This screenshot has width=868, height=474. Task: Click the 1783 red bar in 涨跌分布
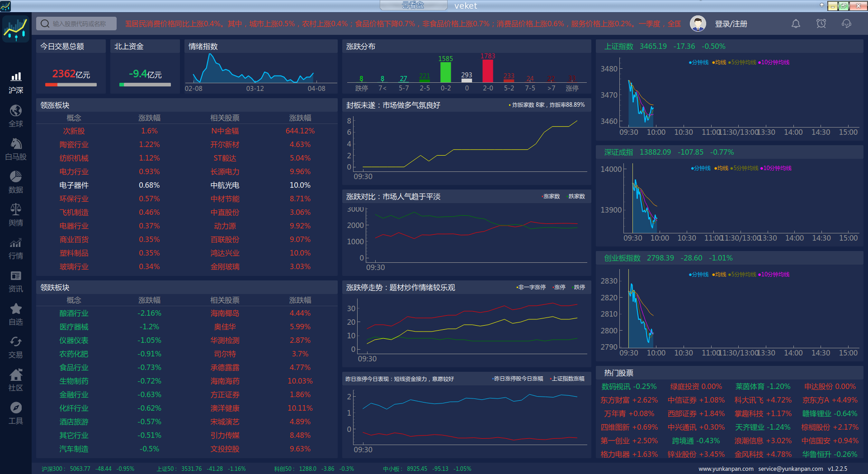pyautogui.click(x=488, y=71)
